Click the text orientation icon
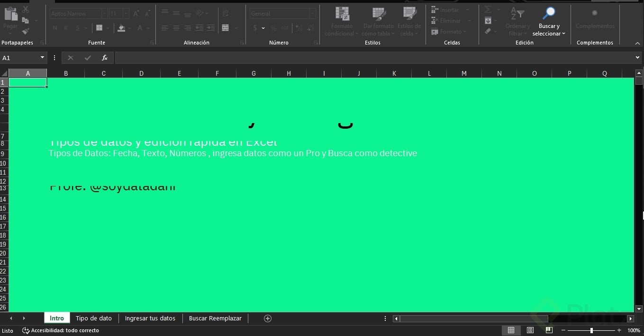The image size is (644, 336). point(200,13)
